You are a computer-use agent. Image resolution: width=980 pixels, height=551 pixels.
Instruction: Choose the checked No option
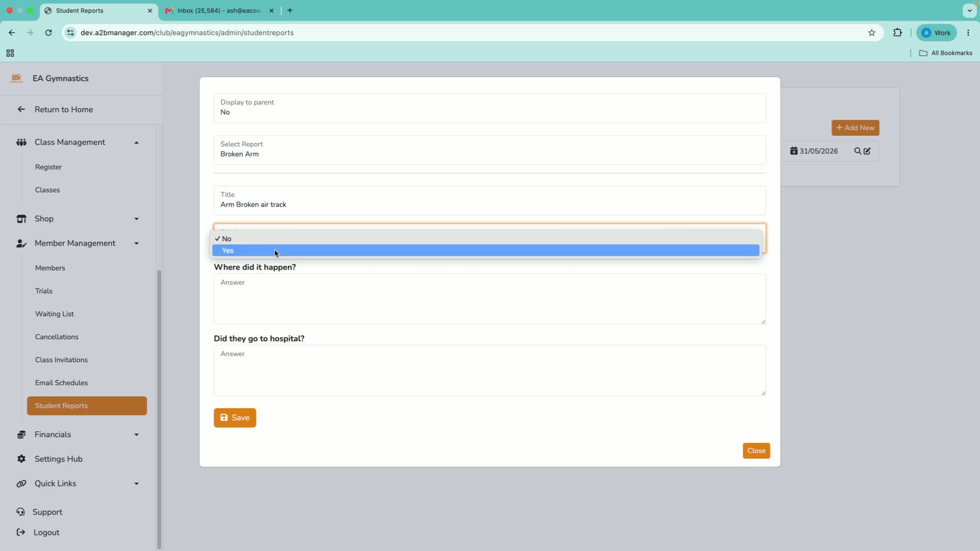pyautogui.click(x=485, y=239)
